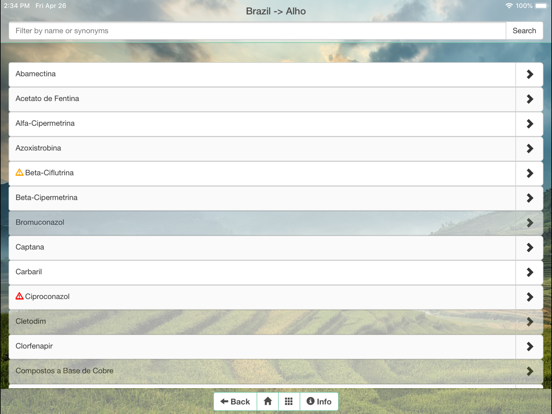Choose Azoxistrobina from the list
The width and height of the screenshot is (552, 414).
click(38, 148)
